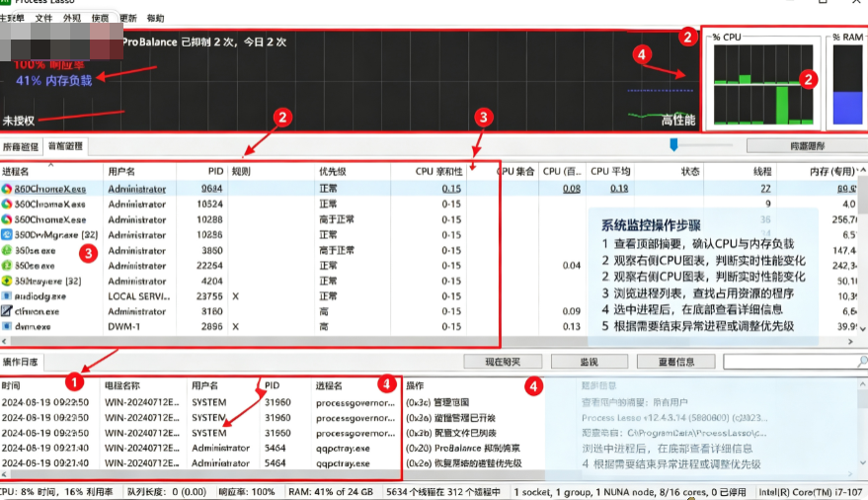Click the 360tray.exe [32] process icon

pos(7,281)
